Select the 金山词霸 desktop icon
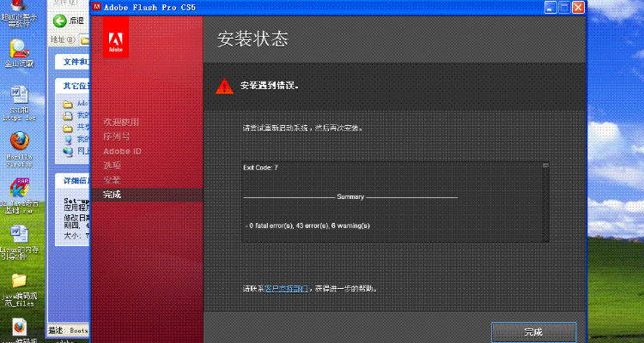This screenshot has height=343, width=644. point(19,53)
